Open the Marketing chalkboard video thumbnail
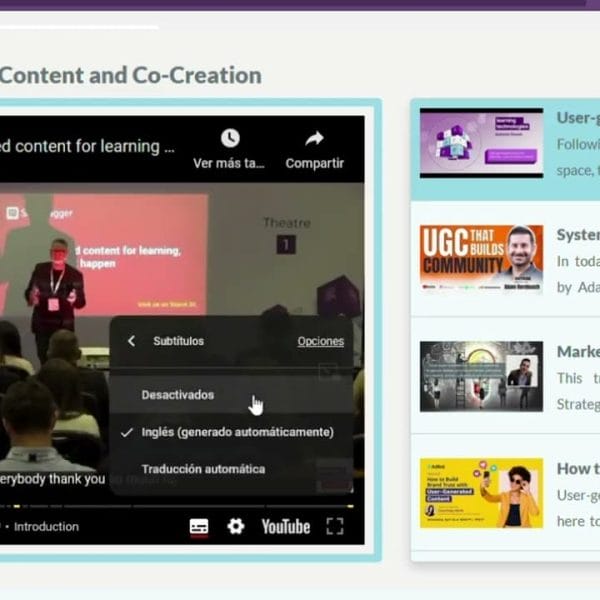Viewport: 600px width, 600px height. tap(481, 377)
